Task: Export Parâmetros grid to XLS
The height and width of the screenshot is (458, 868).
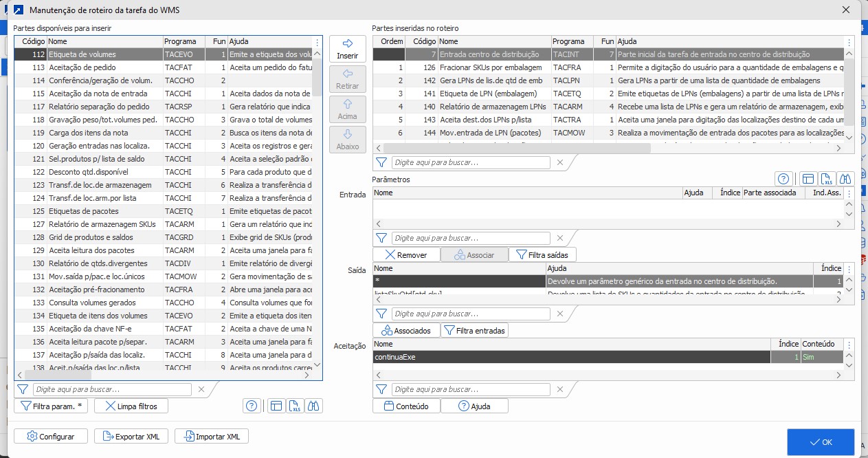Action: pos(827,179)
